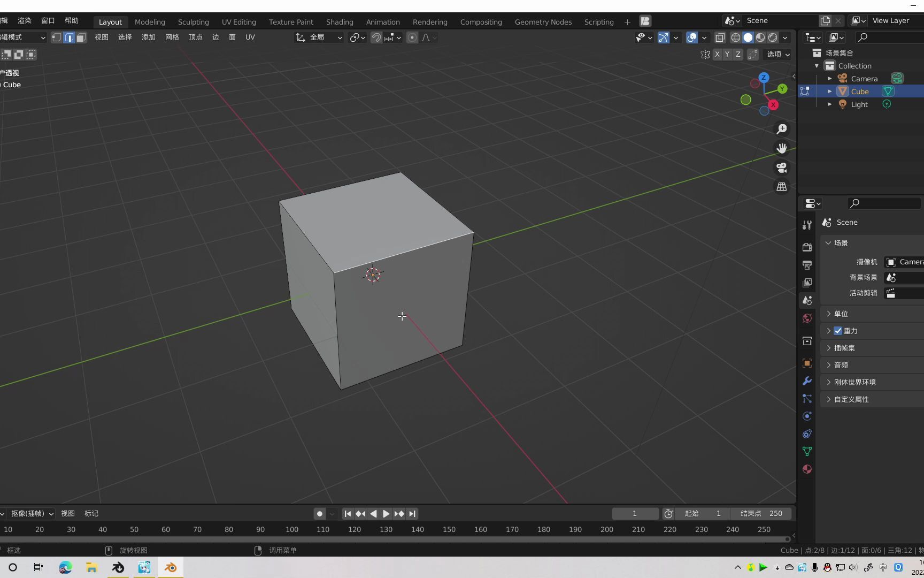The height and width of the screenshot is (578, 924).
Task: Select the Render properties camera icon
Action: pos(807,247)
